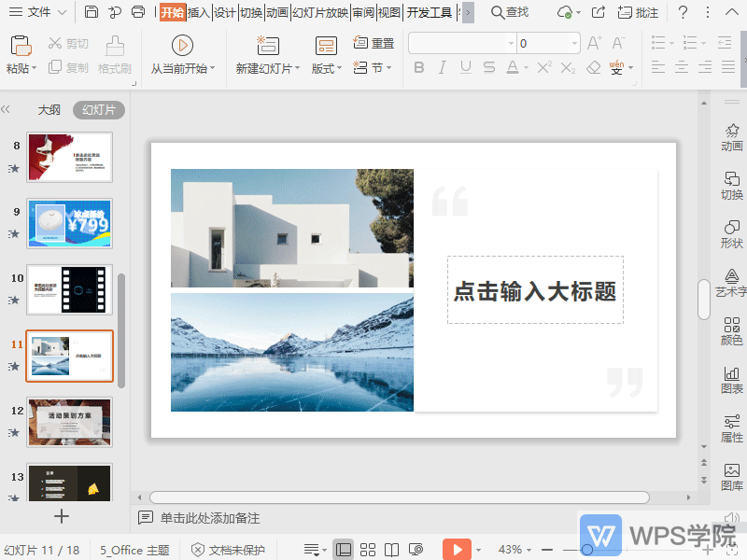Click the New Slide (新建幻灯片) icon

tap(266, 45)
